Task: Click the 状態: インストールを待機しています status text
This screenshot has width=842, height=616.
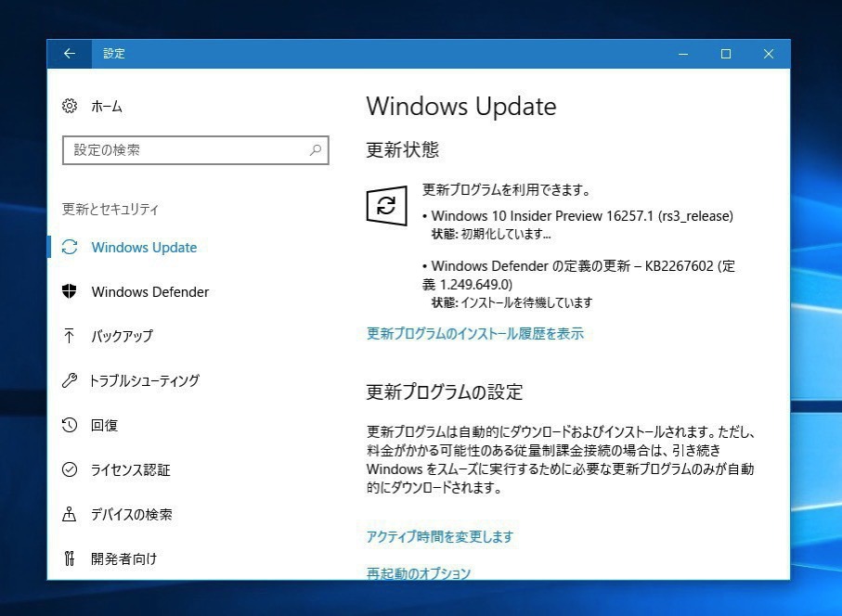Action: coord(512,303)
